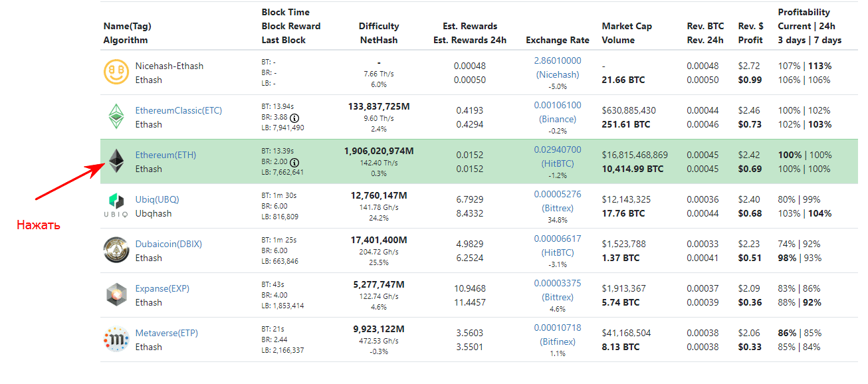
Task: Click the $2.72 revenue value
Action: coord(749,66)
